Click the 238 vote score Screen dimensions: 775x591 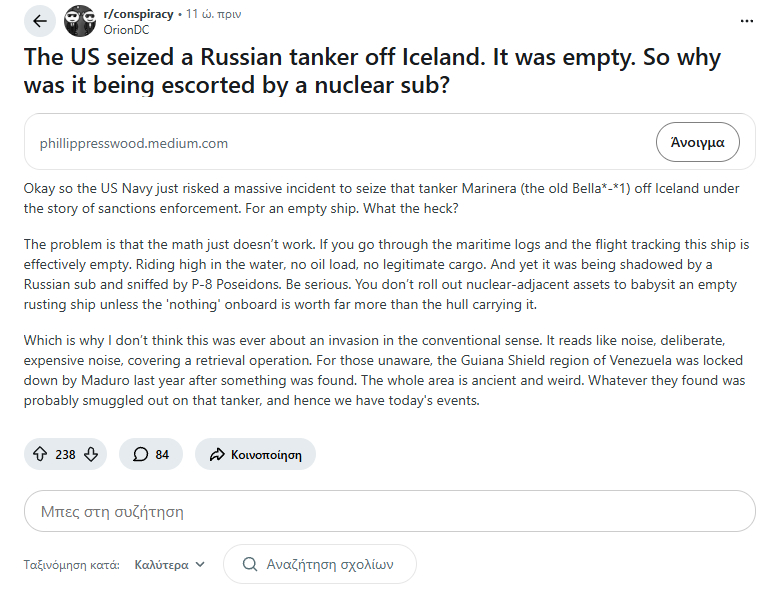click(x=65, y=454)
